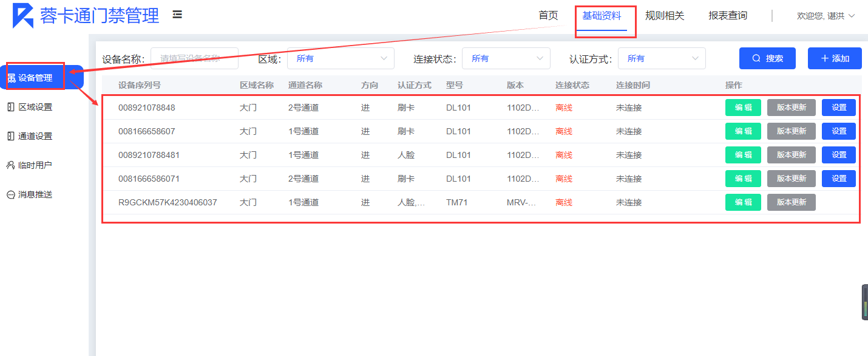Open 设置 for device 0081666586071

(838, 179)
